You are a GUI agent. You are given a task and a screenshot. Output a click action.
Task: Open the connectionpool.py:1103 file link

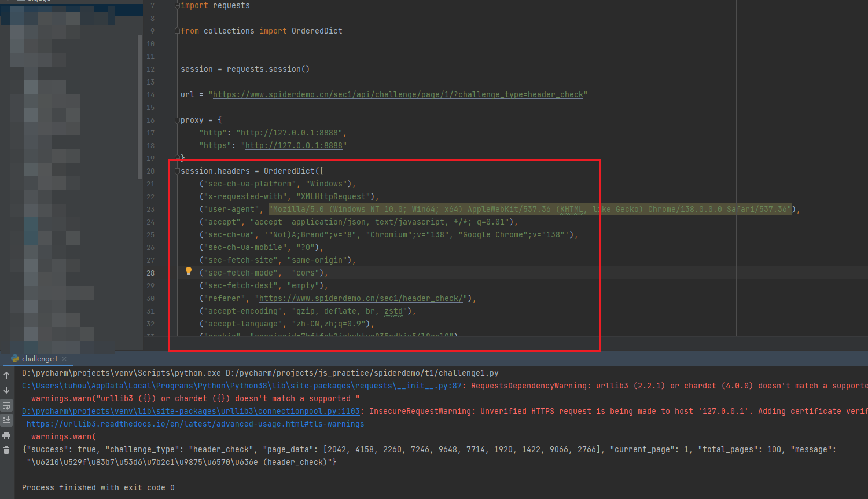(x=190, y=412)
